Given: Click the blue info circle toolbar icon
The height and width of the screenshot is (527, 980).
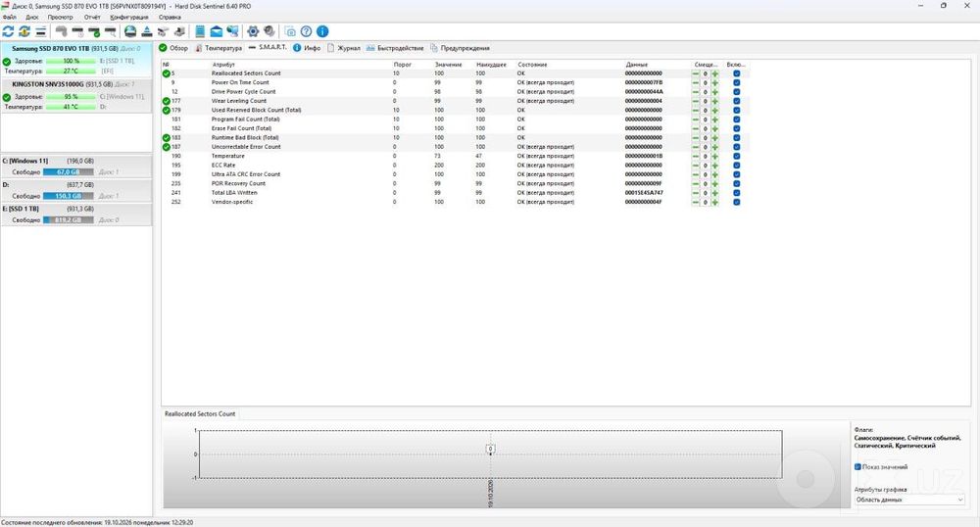Looking at the screenshot, I should [322, 31].
